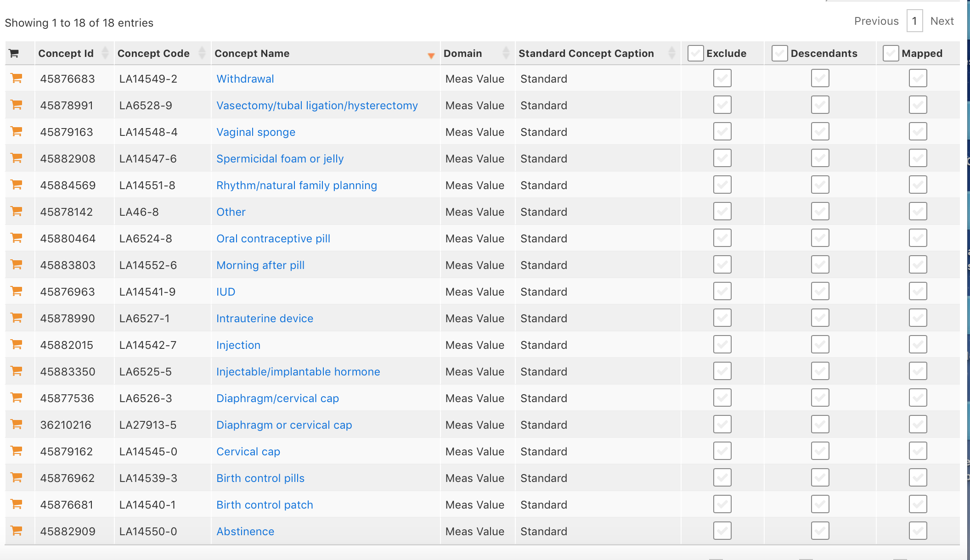The height and width of the screenshot is (560, 970).
Task: Click the Previous page button
Action: click(876, 21)
